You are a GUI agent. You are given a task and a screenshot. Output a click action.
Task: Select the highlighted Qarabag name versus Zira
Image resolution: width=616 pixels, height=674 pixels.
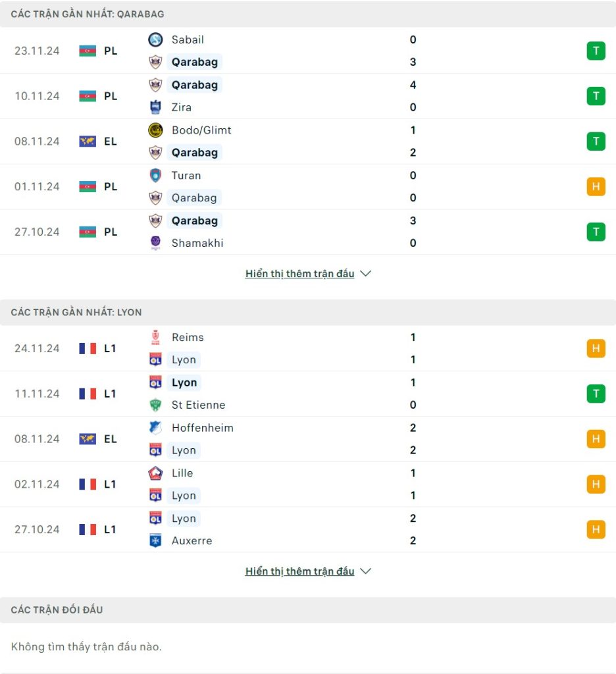[x=194, y=85]
